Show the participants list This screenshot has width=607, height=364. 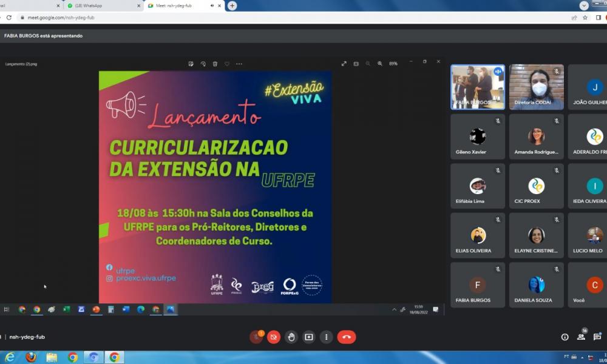click(x=581, y=337)
